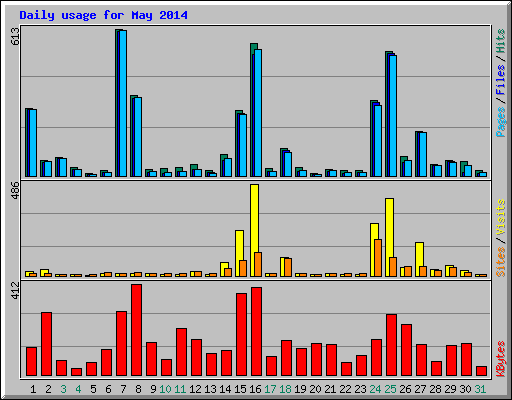Image resolution: width=512 pixels, height=400 pixels.
Task: Select the yellow Visits bar for day 25
Action: coord(389,237)
